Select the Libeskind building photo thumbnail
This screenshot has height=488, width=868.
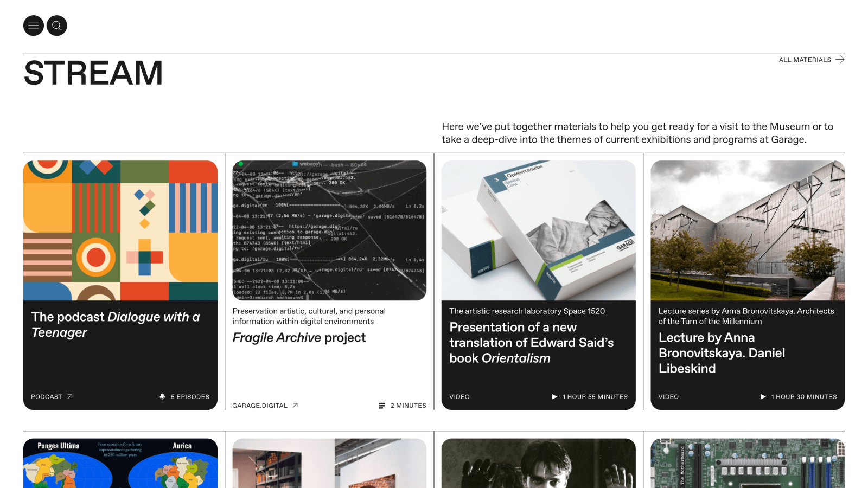[x=748, y=230]
